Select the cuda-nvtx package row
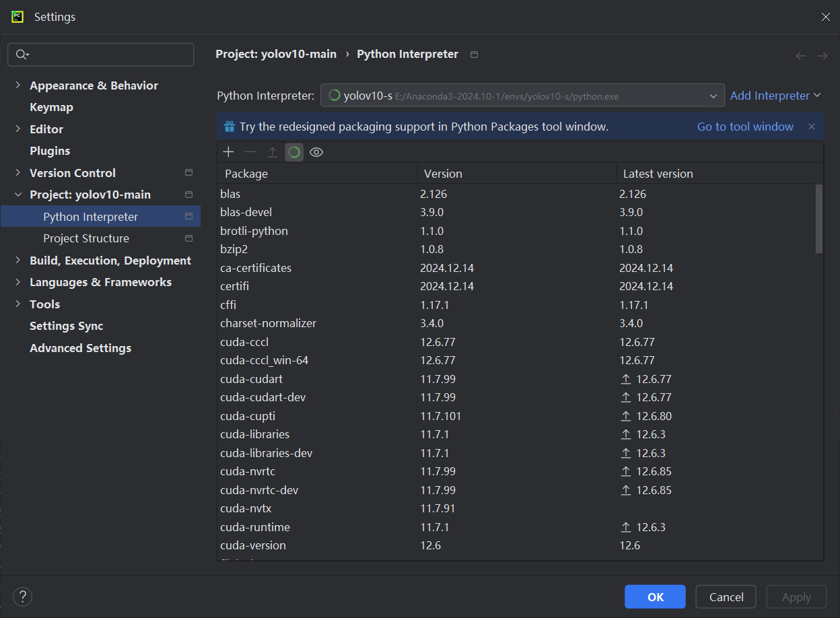Image resolution: width=840 pixels, height=618 pixels. point(516,508)
